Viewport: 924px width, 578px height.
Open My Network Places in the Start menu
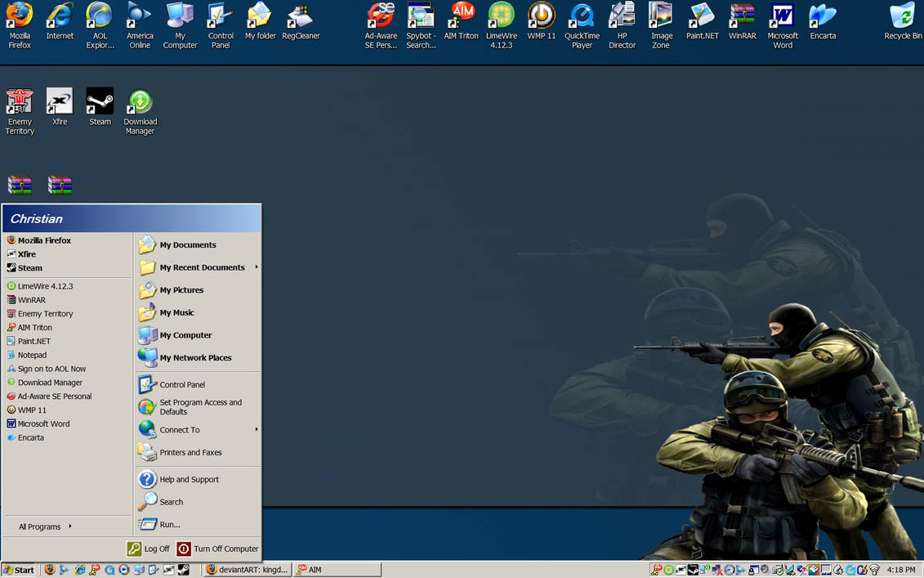point(199,357)
